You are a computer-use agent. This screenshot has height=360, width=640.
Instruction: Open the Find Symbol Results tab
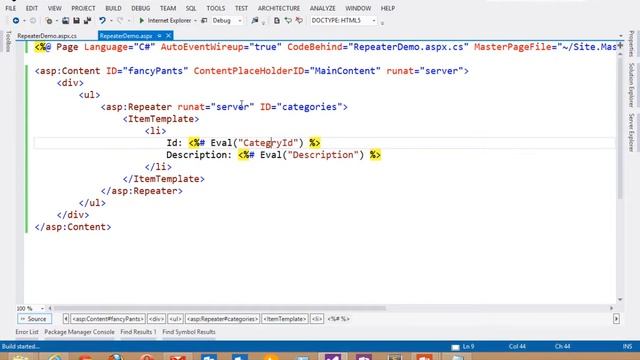click(189, 332)
